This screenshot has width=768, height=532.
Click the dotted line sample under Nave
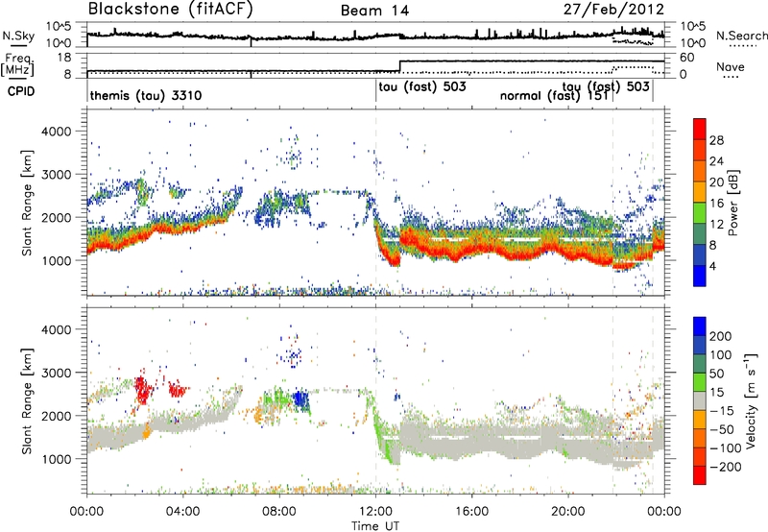[731, 77]
